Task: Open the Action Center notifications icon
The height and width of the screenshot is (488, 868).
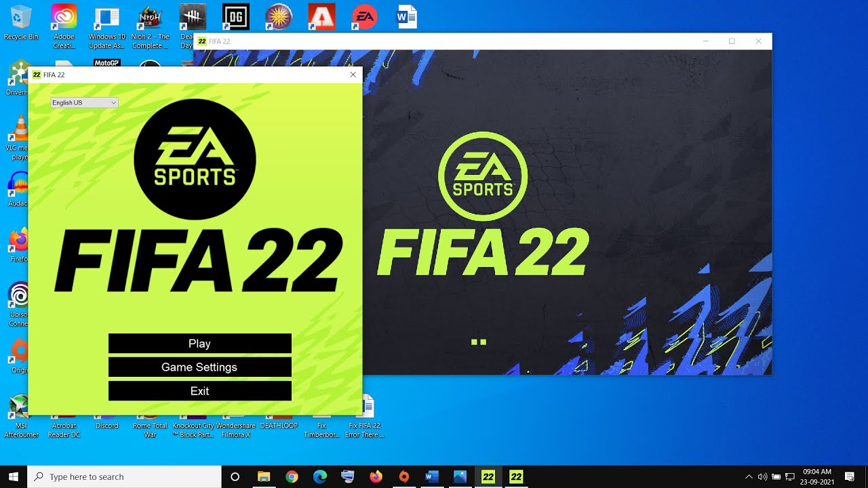Action: [850, 476]
